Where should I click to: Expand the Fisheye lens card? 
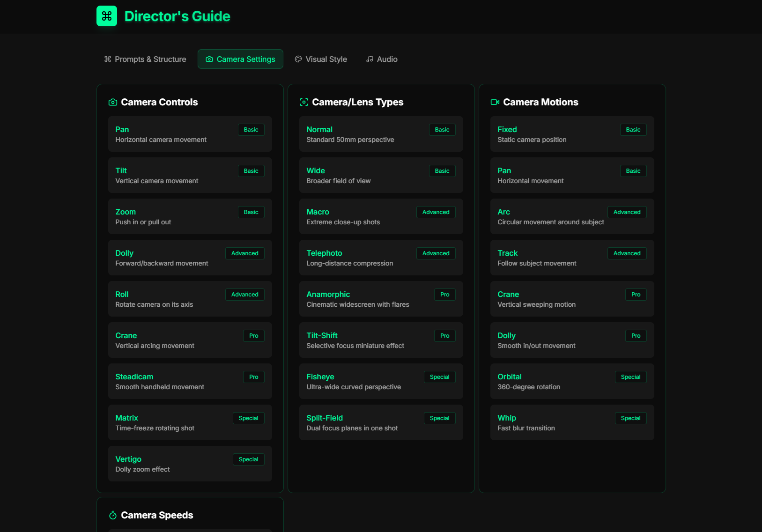[x=381, y=381]
